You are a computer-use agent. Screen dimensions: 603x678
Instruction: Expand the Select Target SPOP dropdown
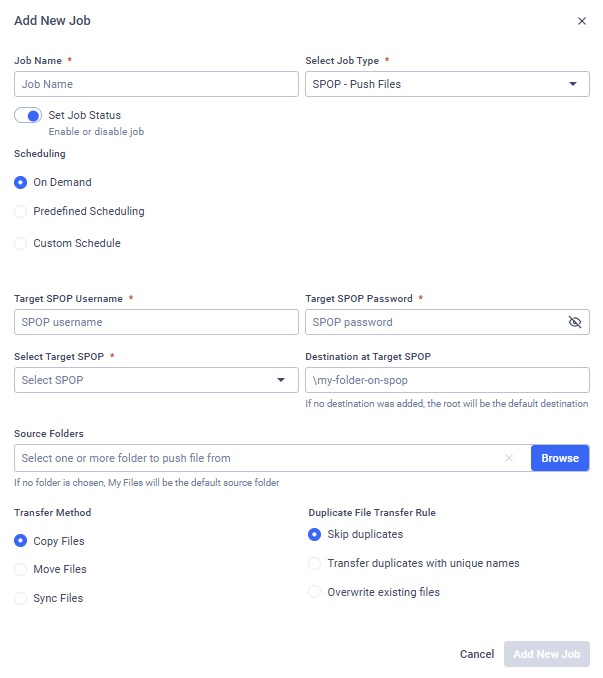(x=156, y=380)
